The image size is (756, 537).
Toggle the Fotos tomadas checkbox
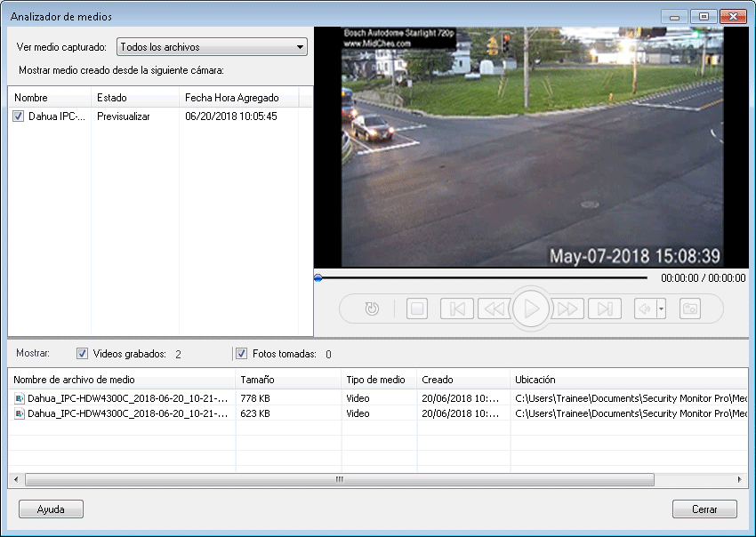241,354
